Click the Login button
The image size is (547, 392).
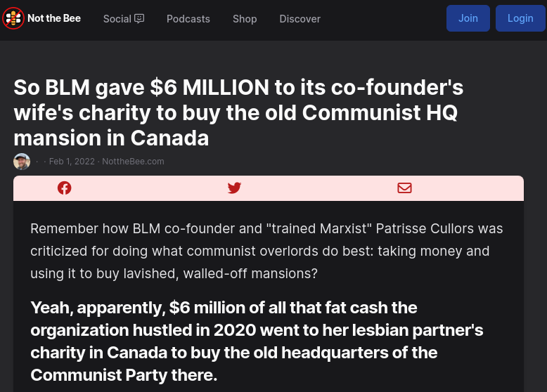click(520, 18)
